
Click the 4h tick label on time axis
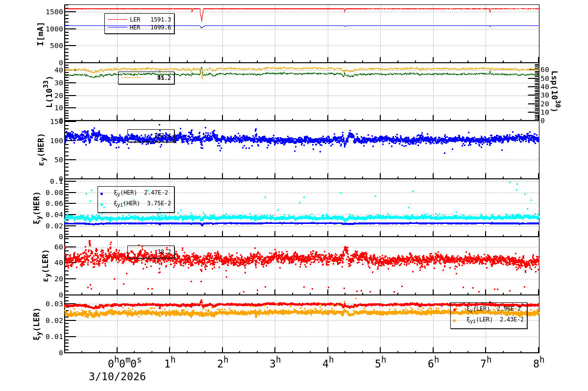click(x=328, y=363)
